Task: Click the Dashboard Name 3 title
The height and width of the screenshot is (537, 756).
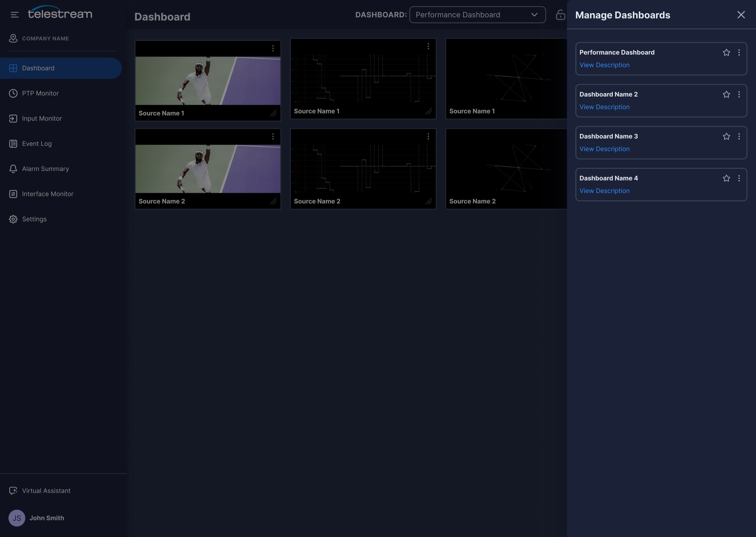Action: coord(609,136)
